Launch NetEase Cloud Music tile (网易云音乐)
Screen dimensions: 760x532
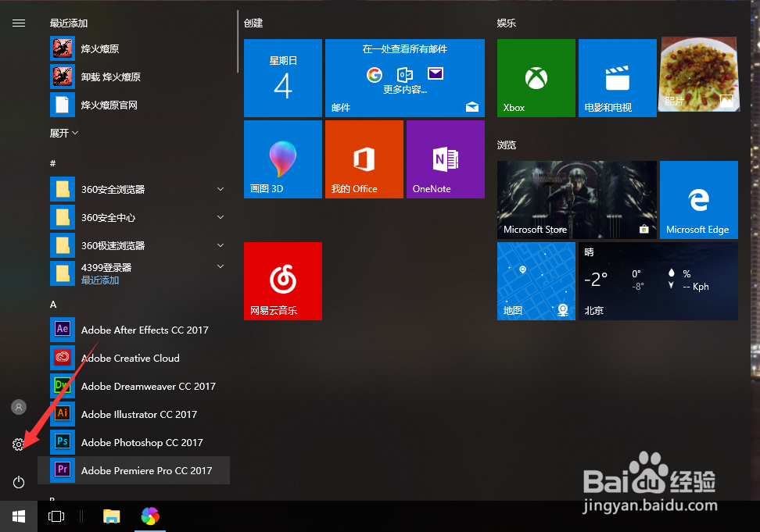coord(282,281)
